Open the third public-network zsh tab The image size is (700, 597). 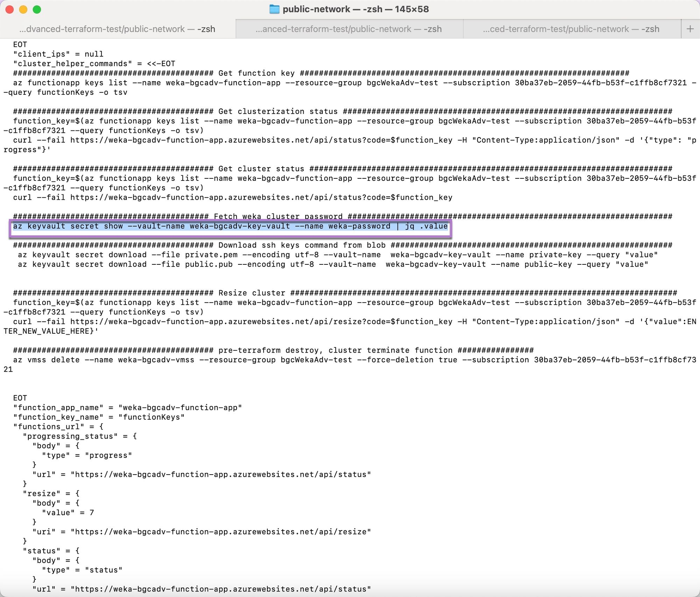571,29
